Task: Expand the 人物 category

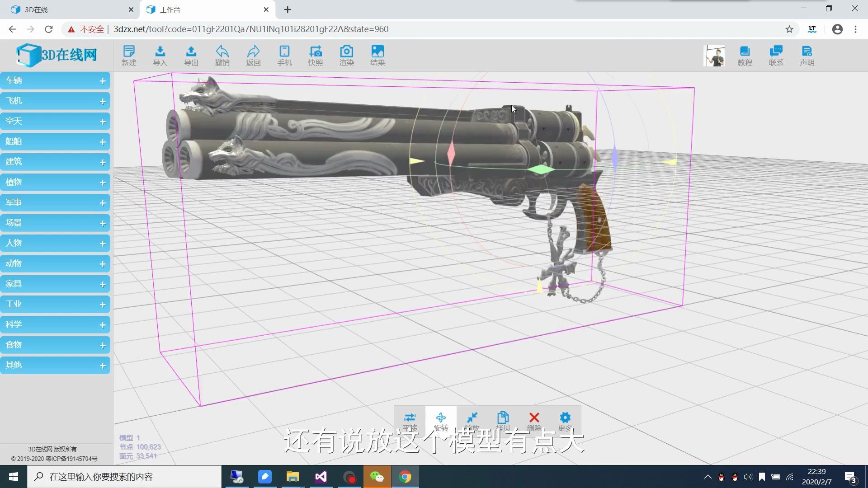Action: coord(55,244)
